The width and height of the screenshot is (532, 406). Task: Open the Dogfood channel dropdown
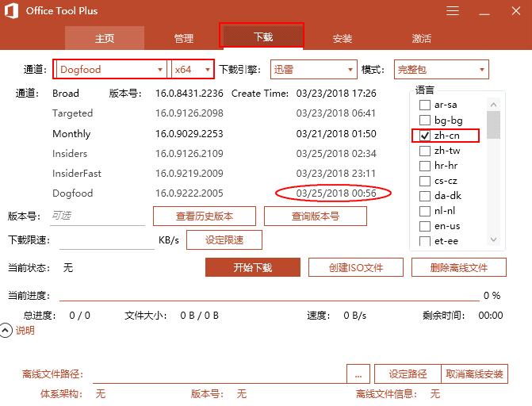pyautogui.click(x=112, y=70)
